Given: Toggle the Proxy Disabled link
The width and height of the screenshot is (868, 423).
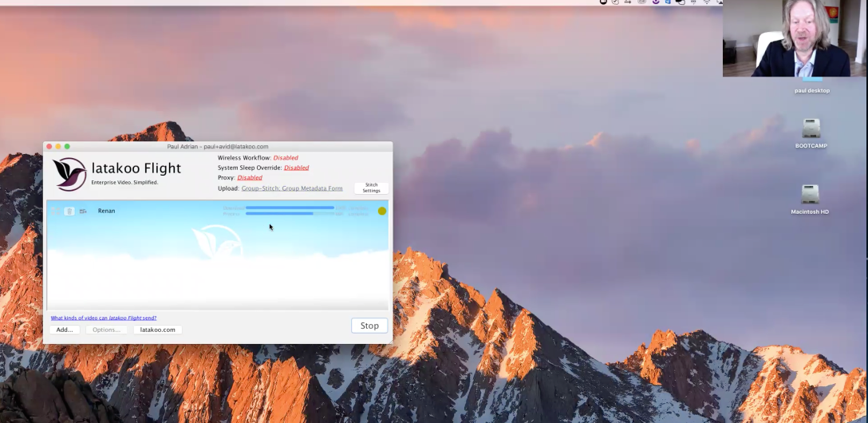Looking at the screenshot, I should pos(250,178).
